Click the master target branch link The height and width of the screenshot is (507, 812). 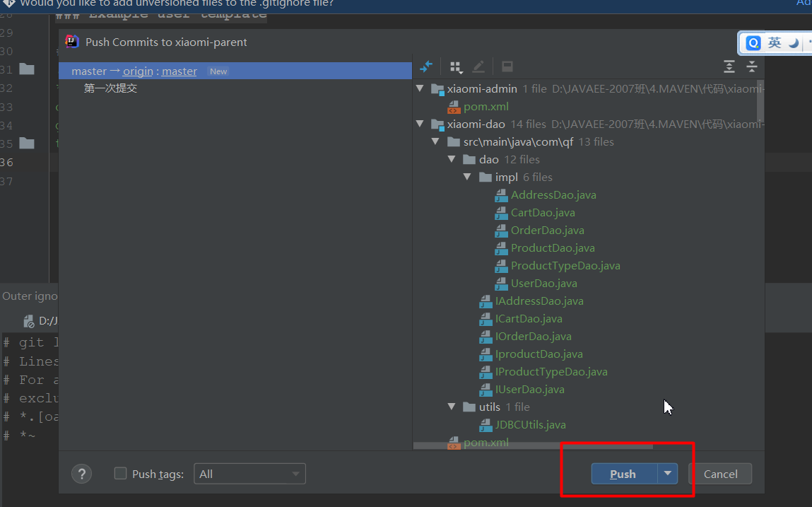(180, 71)
